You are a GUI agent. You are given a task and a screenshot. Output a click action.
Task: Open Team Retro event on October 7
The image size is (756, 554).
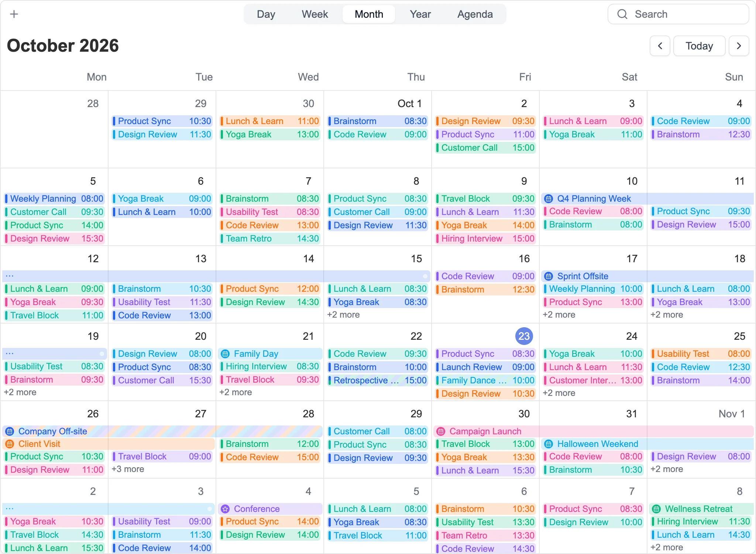click(x=270, y=239)
